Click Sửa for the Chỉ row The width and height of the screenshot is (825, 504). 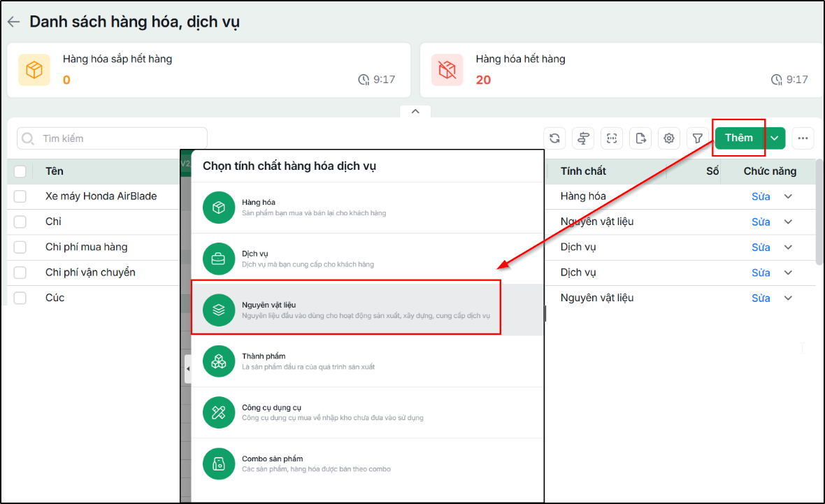coord(761,222)
